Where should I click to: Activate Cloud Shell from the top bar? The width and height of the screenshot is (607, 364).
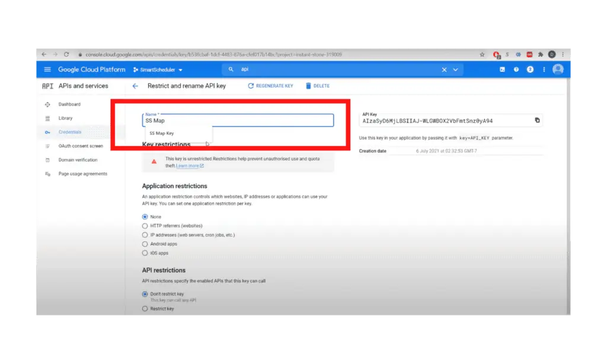503,70
